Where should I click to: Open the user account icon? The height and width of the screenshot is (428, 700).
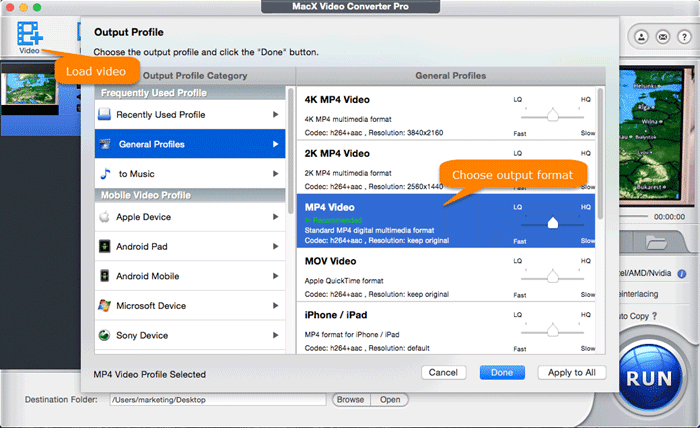[641, 37]
